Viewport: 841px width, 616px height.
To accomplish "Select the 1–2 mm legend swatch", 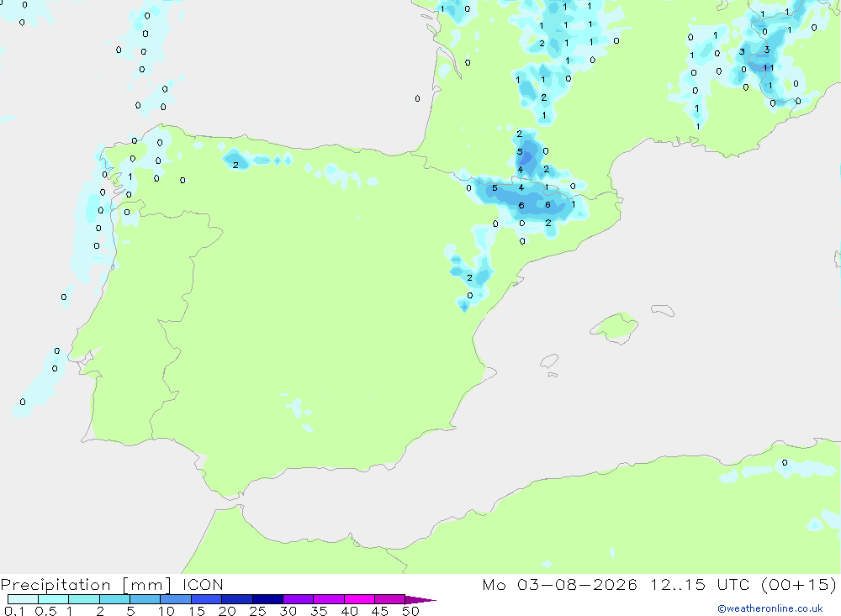I will 84,599.
